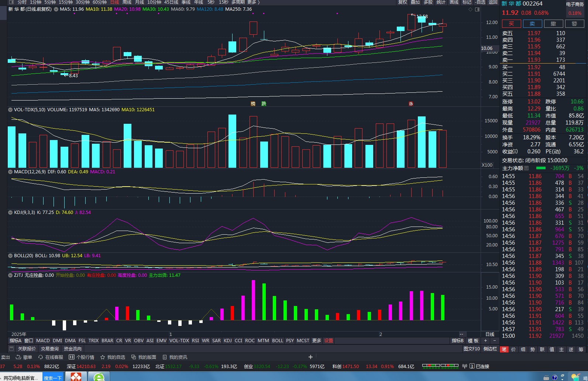The image size is (588, 381).
Task: Select the 筹 chip distribution tab
Action: coord(581,349)
